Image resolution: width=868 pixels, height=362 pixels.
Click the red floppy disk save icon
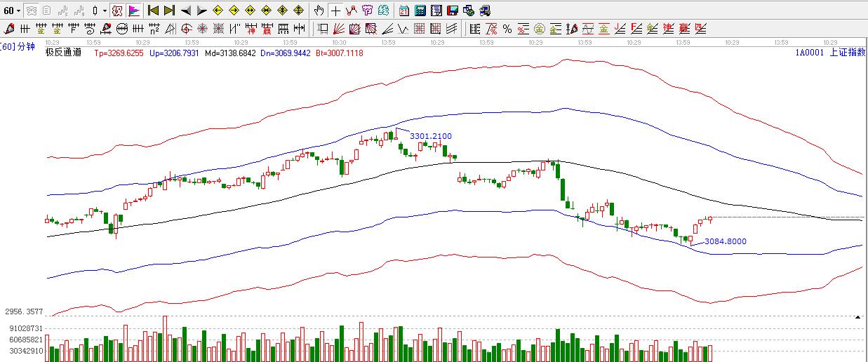453,11
